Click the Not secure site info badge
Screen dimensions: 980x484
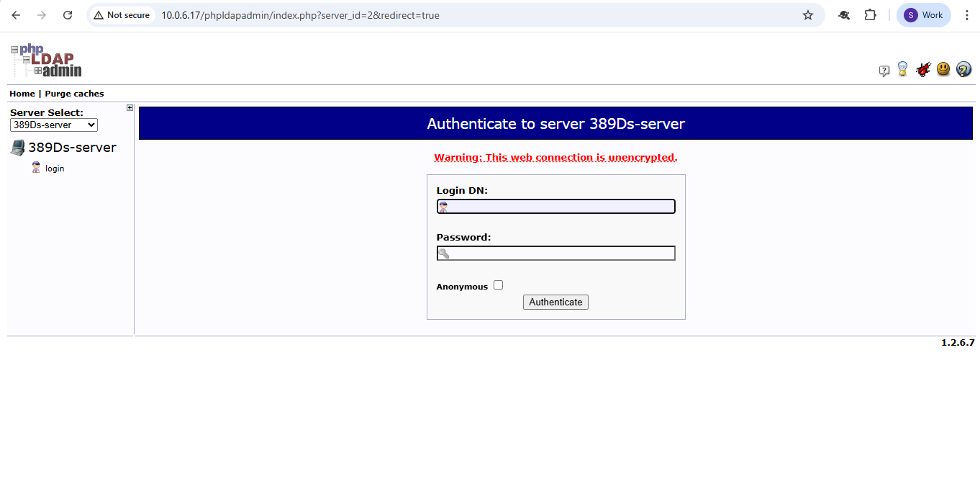point(122,15)
